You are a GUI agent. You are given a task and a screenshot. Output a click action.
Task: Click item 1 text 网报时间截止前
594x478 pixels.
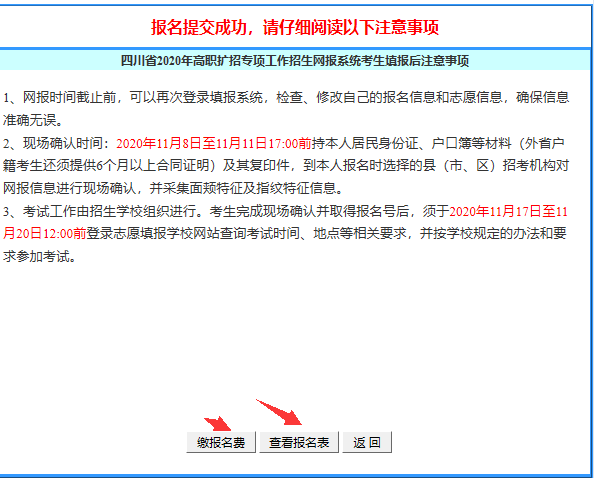[69, 97]
